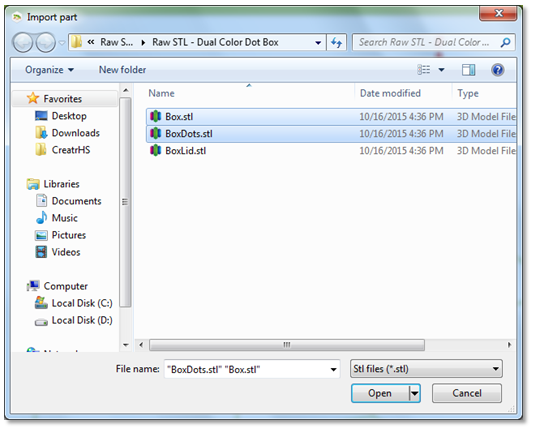Click the Desktop monitor icon

(x=41, y=116)
